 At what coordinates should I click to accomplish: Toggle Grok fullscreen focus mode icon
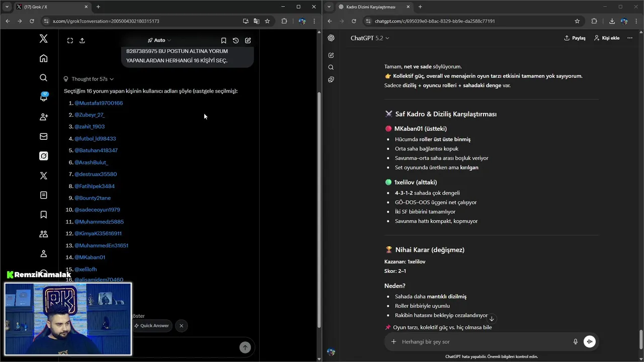click(70, 41)
